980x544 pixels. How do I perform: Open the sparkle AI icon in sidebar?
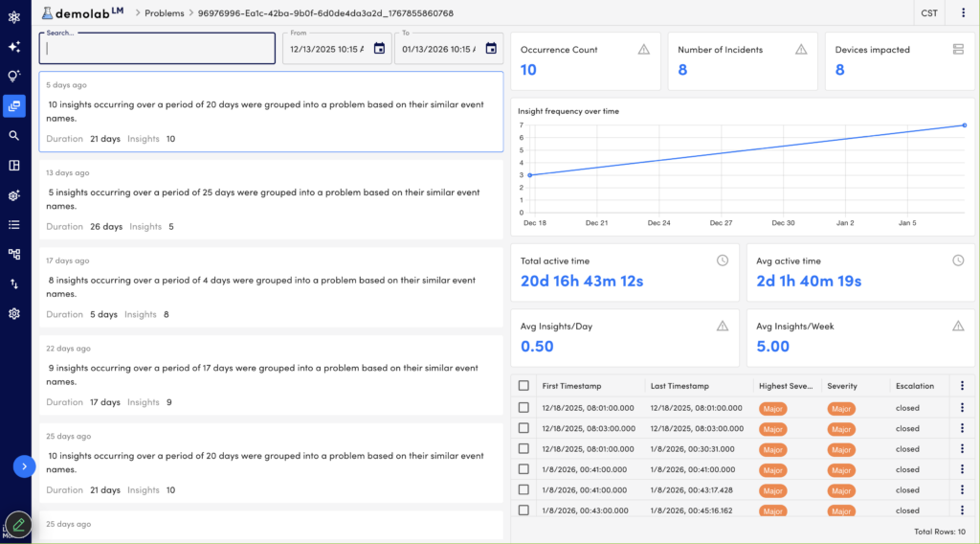[13, 46]
